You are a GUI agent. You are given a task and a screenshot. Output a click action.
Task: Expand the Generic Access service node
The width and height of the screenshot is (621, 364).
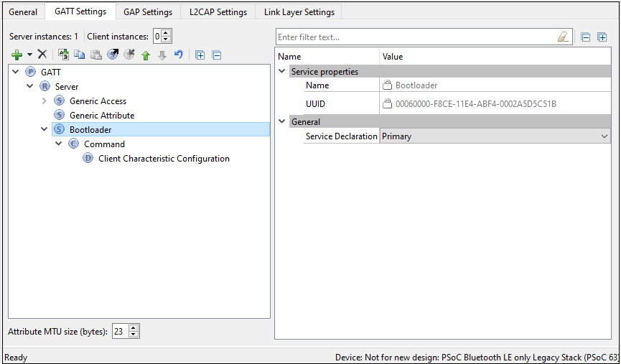tap(45, 101)
